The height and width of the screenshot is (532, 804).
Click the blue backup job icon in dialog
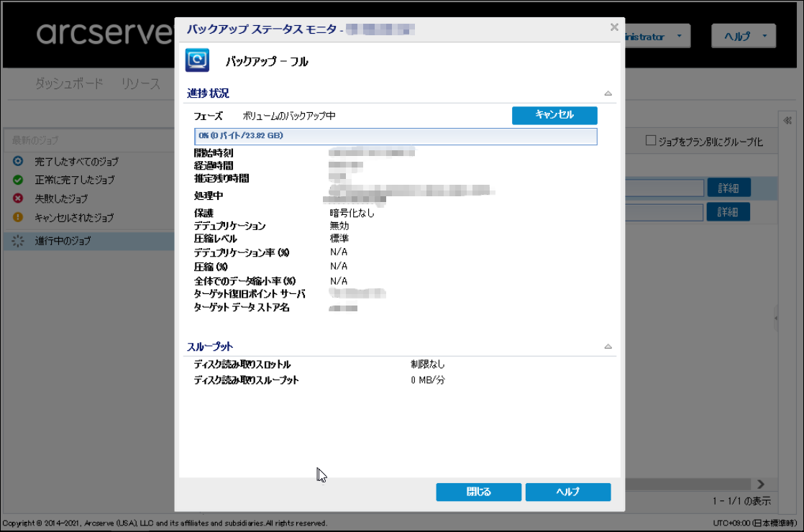click(x=198, y=60)
